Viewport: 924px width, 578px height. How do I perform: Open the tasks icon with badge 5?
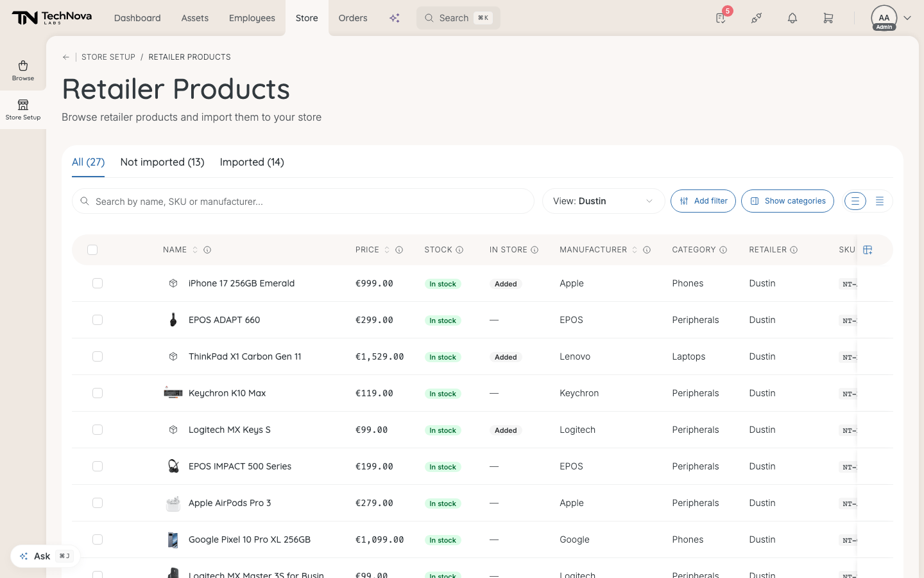(x=721, y=18)
